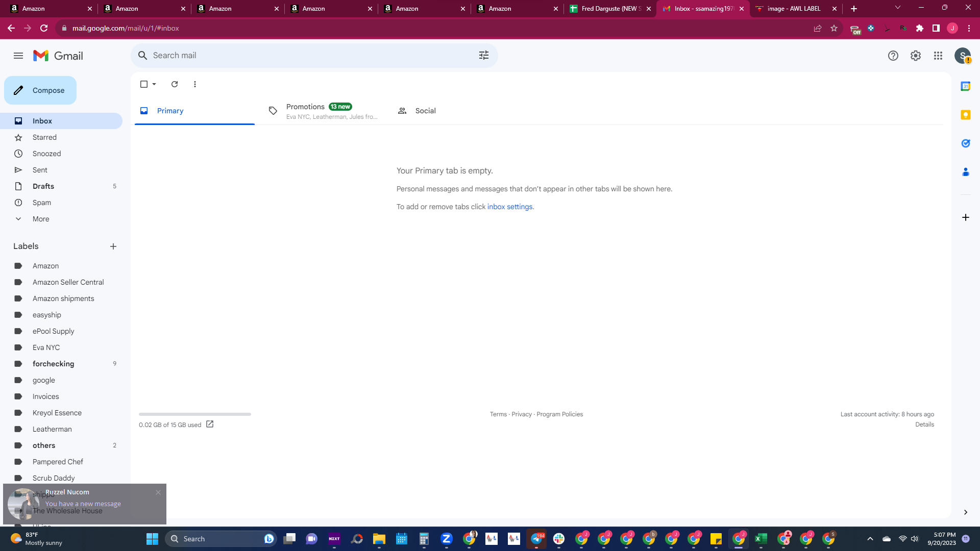The width and height of the screenshot is (980, 551).
Task: Open the Spam folder
Action: click(61, 203)
